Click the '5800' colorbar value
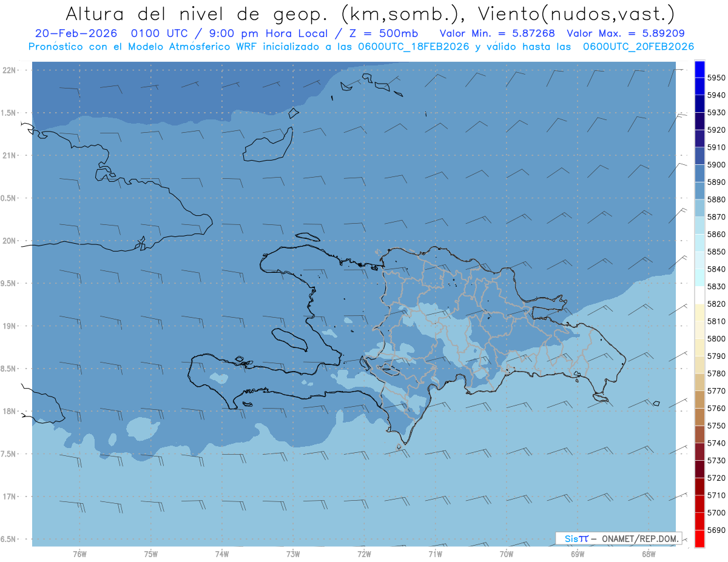728x562 pixels. pyautogui.click(x=716, y=339)
